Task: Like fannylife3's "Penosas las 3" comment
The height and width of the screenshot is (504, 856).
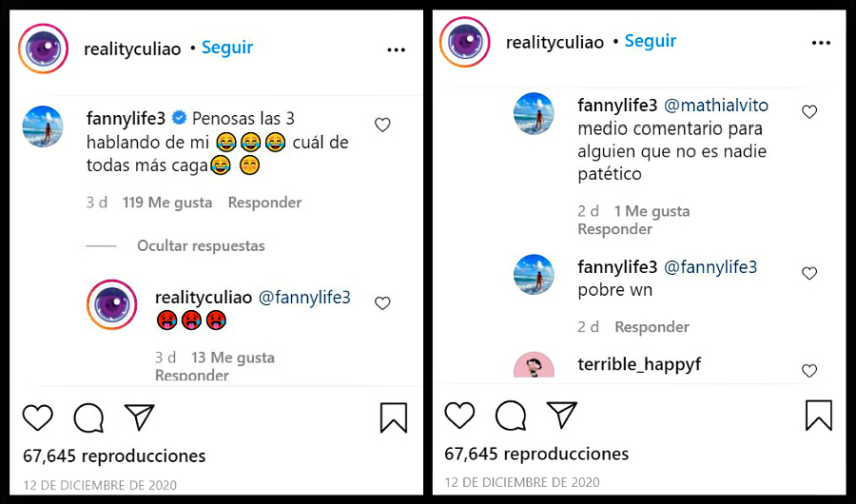Action: coord(382,125)
